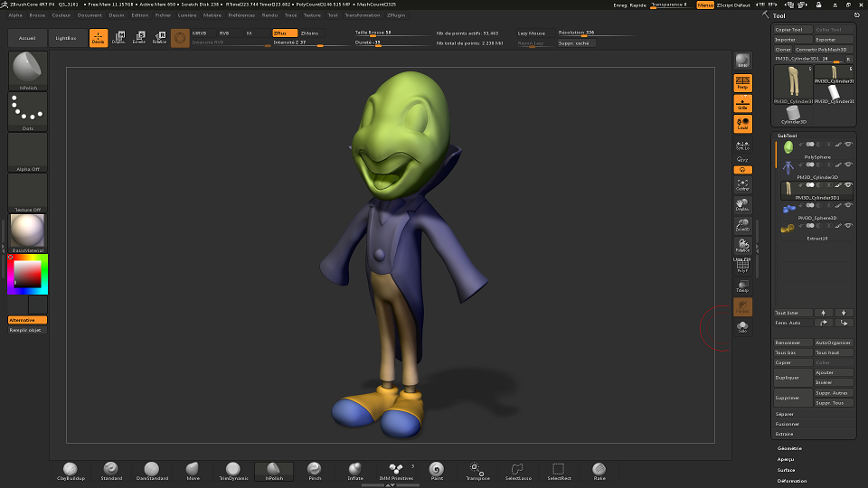Select the DamStandard brush

click(152, 472)
